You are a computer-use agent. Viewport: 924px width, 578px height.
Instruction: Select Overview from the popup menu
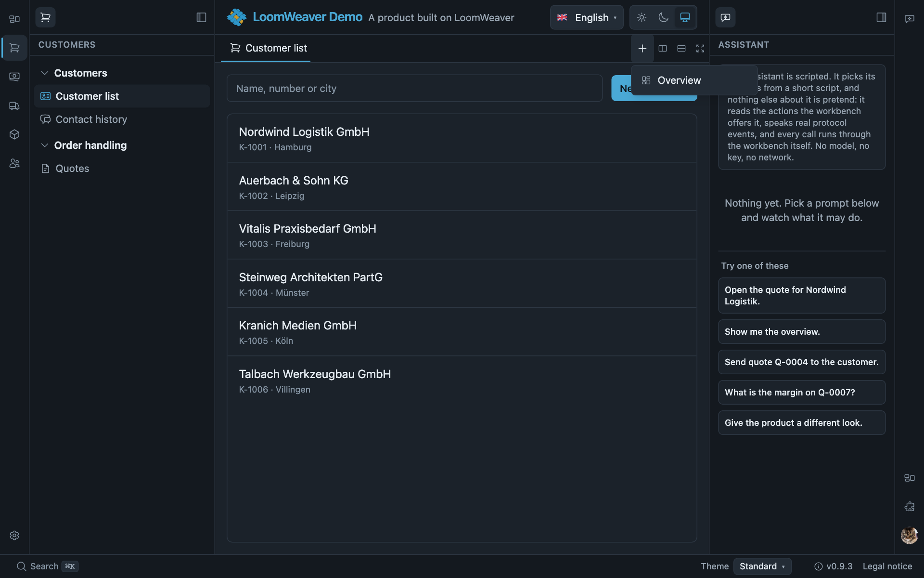[x=694, y=80]
